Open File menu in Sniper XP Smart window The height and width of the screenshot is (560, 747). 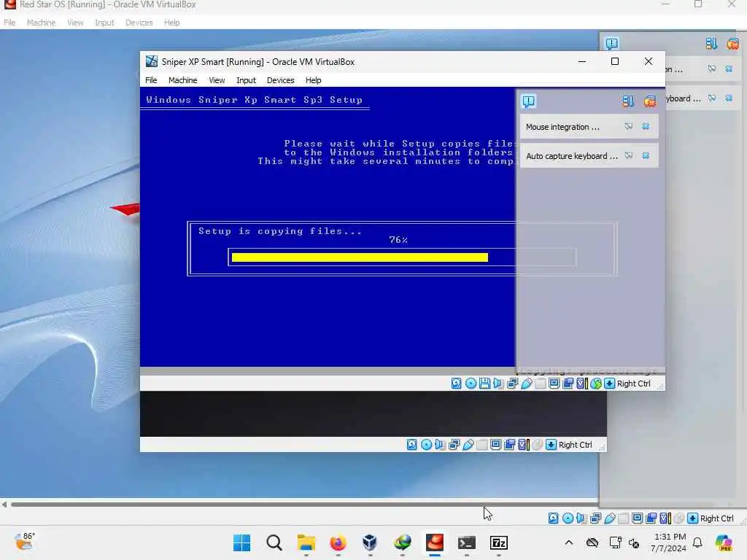coord(151,80)
